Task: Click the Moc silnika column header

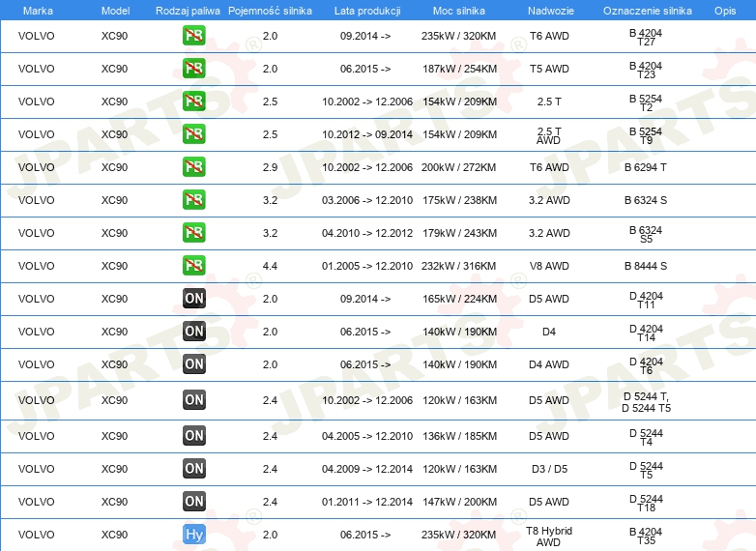Action: coord(459,11)
